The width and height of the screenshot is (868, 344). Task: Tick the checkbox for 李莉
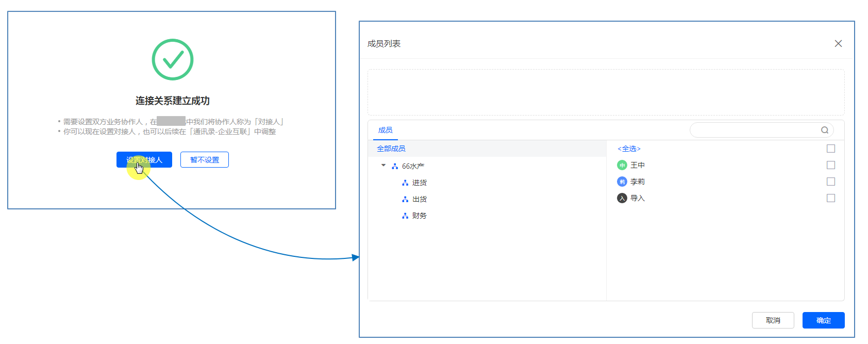pos(830,182)
